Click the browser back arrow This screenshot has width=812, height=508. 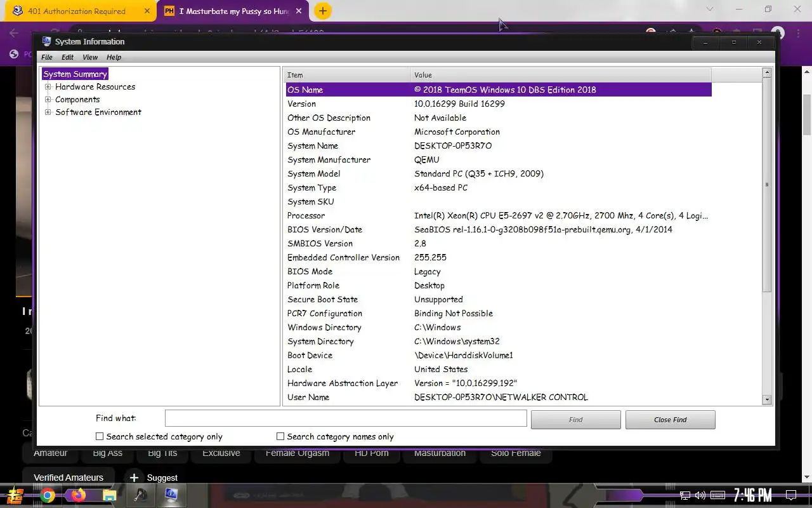pos(14,33)
